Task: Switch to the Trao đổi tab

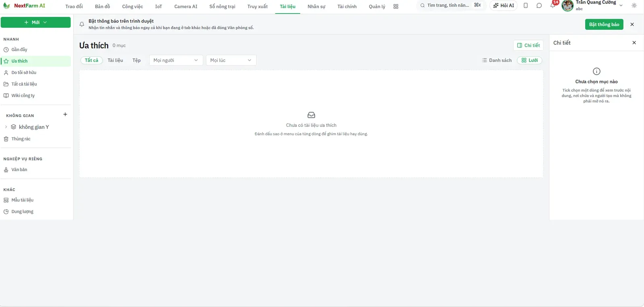Action: 74,6
